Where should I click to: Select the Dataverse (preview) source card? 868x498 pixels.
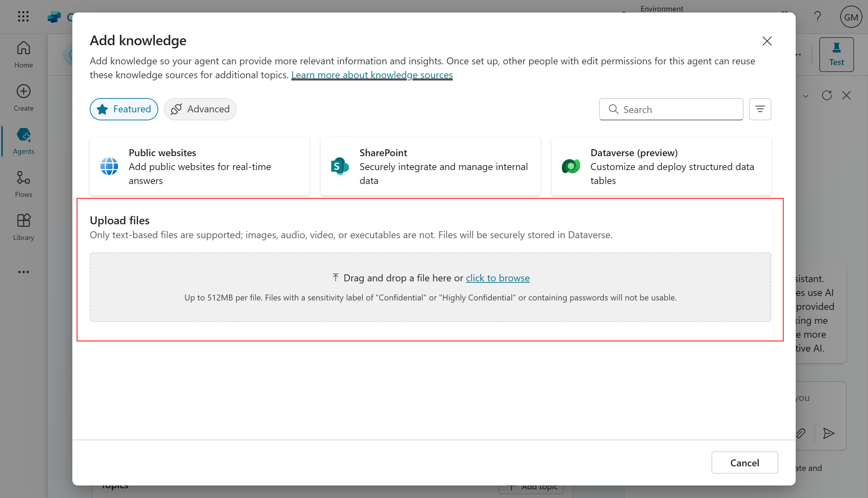[x=661, y=166]
